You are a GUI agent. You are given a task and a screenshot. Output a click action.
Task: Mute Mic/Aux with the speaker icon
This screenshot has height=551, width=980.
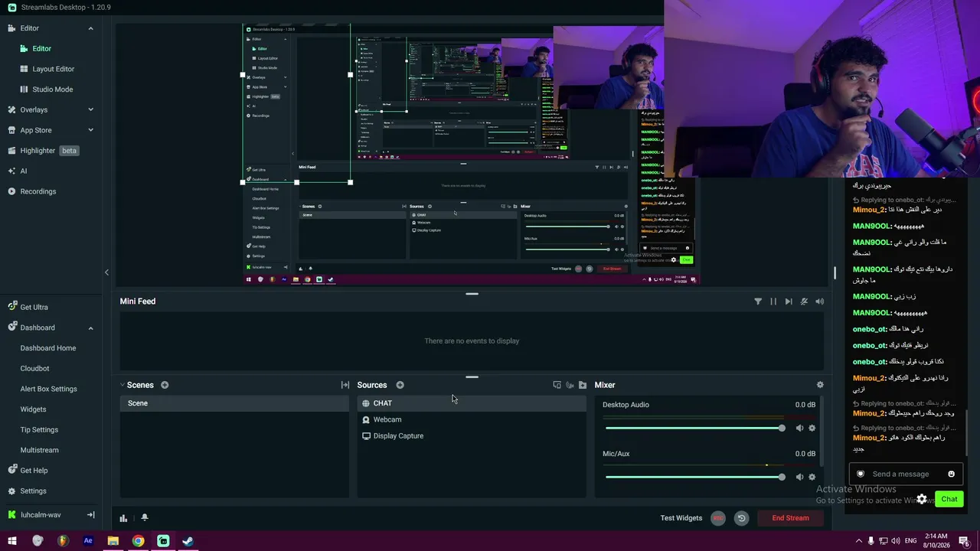(799, 477)
